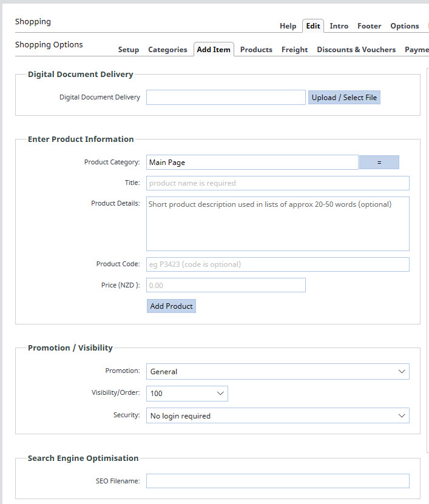Screen dimensions: 429x504
Task: Switch to the Categories sub-tab
Action: click(x=167, y=50)
